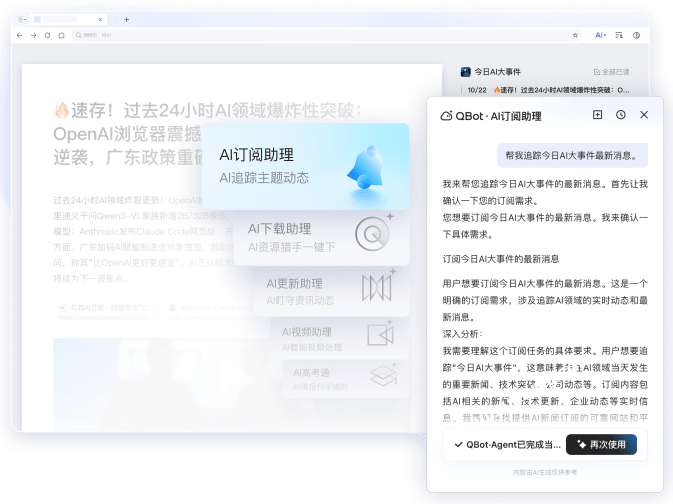The image size is (673, 504).
Task: Click the QBot-Agent已完成当... status
Action: point(507,445)
